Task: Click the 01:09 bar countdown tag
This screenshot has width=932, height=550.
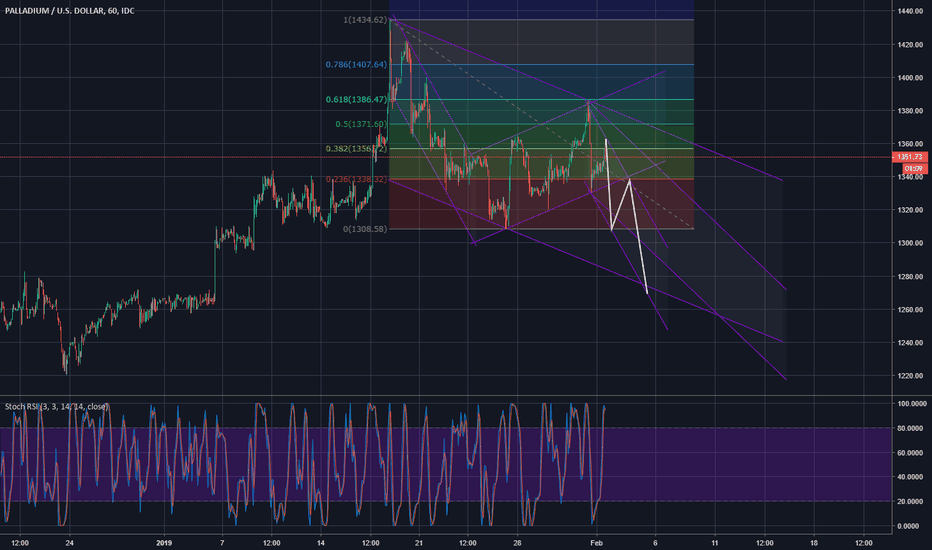Action: [x=914, y=169]
